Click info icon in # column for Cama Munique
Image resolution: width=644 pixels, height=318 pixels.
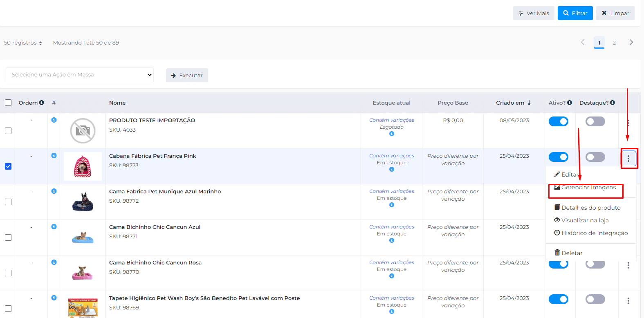click(54, 191)
